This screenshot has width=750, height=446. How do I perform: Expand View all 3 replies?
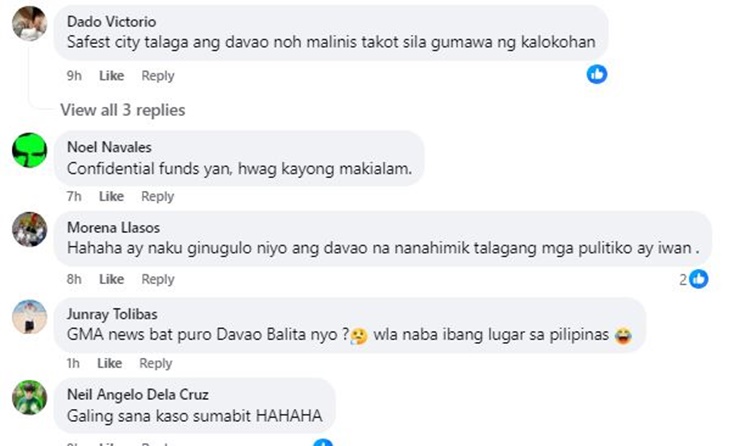pos(122,110)
